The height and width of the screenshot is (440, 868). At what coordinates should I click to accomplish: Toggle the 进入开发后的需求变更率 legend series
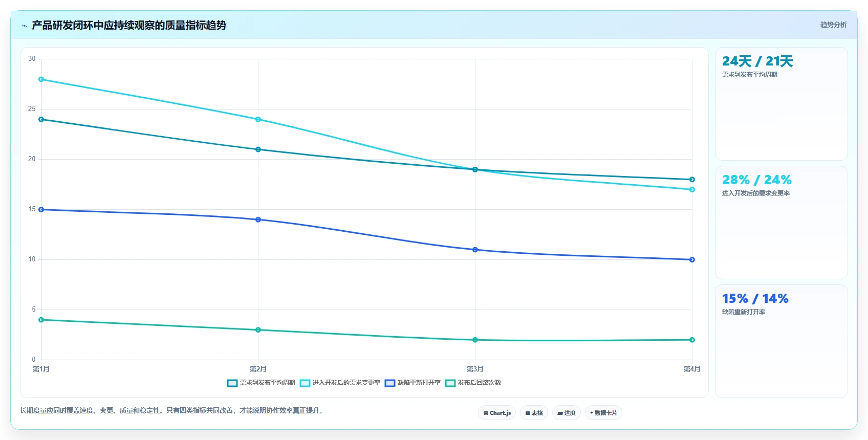(x=340, y=383)
